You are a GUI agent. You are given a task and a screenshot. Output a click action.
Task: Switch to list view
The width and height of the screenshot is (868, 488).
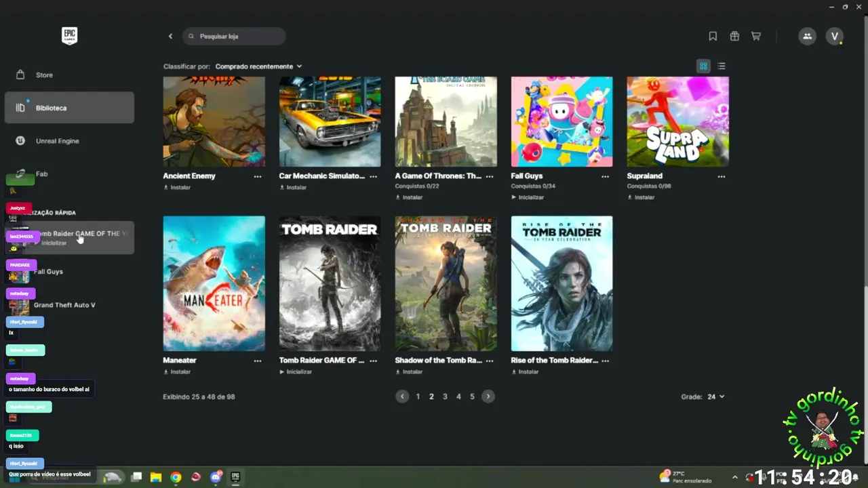coord(722,66)
